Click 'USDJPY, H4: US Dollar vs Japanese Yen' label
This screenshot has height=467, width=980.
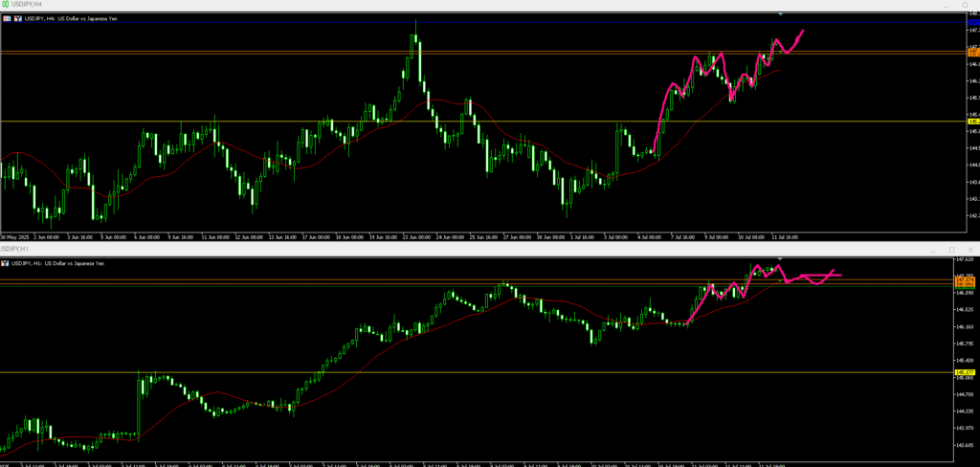(x=71, y=19)
